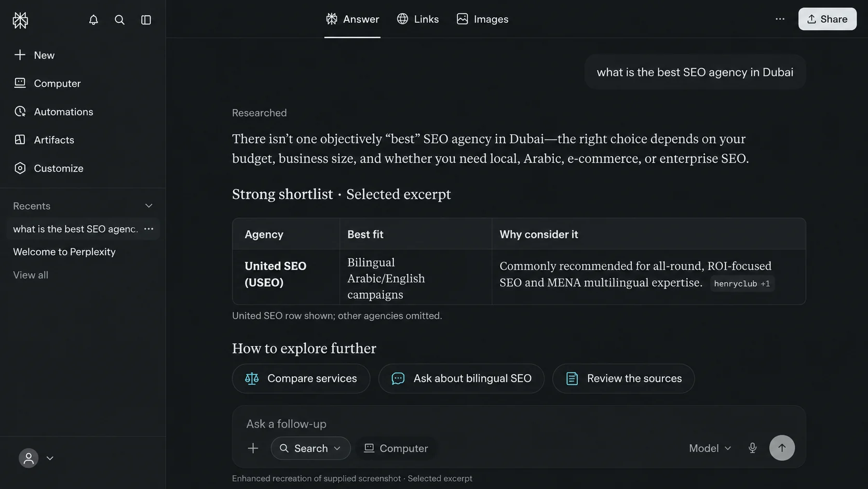Switch to the Images tab

click(482, 19)
